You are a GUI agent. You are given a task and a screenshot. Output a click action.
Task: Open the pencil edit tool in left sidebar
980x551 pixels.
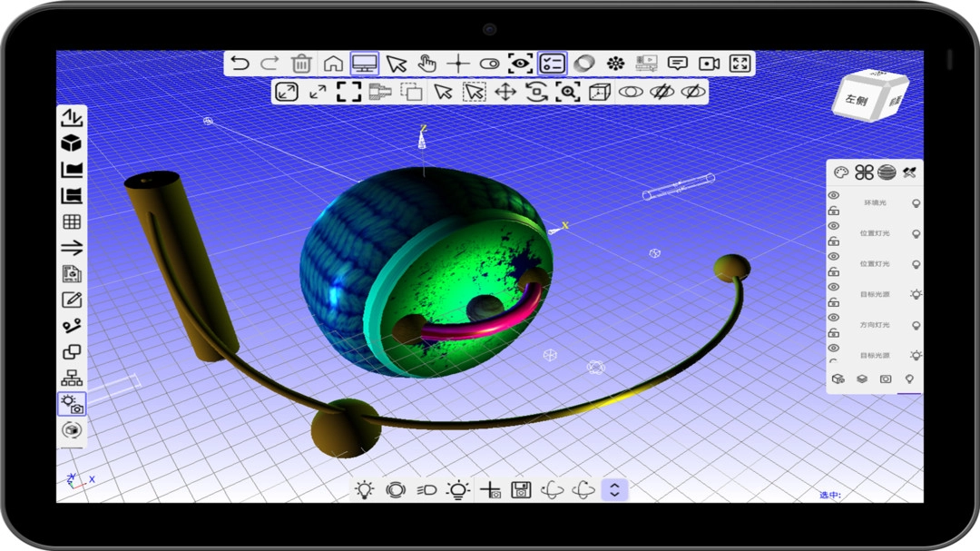[x=71, y=300]
